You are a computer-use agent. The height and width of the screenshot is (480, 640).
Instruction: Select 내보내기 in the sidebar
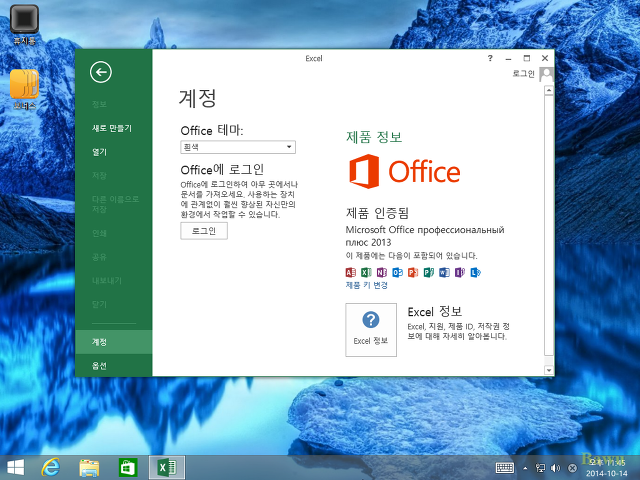(x=107, y=280)
